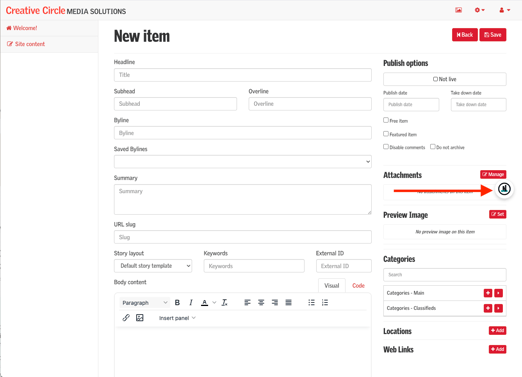Apply text color from the A icon
Image resolution: width=522 pixels, height=377 pixels.
[x=205, y=303]
